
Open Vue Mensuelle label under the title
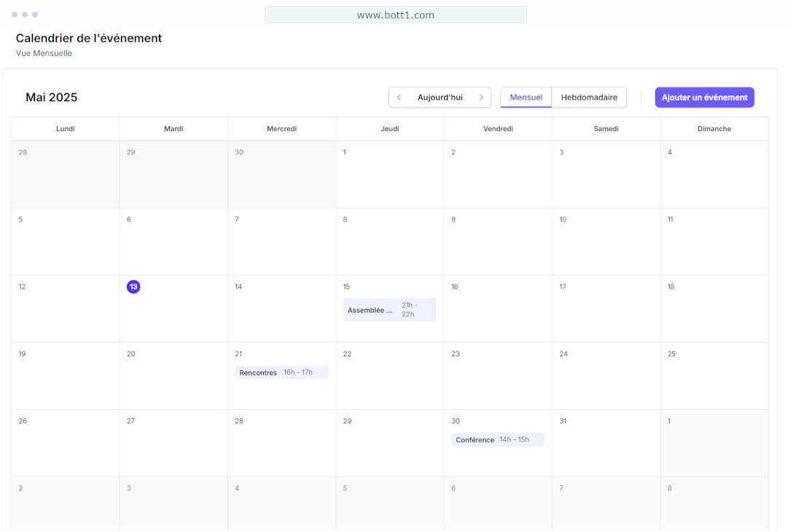pos(44,52)
